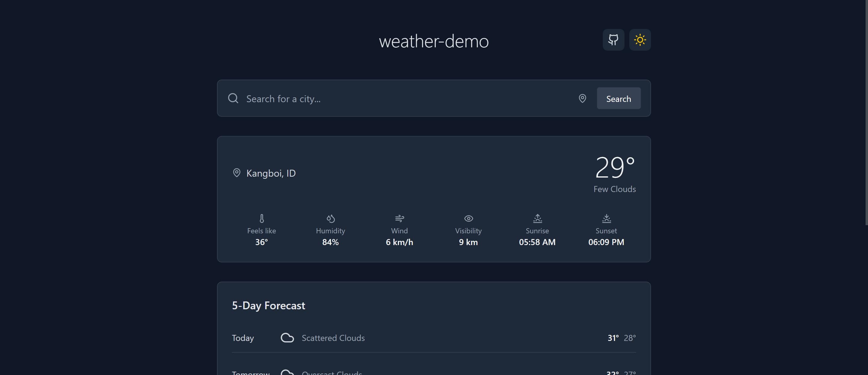Select the Humidity droplets icon
The width and height of the screenshot is (868, 375).
coord(331,218)
